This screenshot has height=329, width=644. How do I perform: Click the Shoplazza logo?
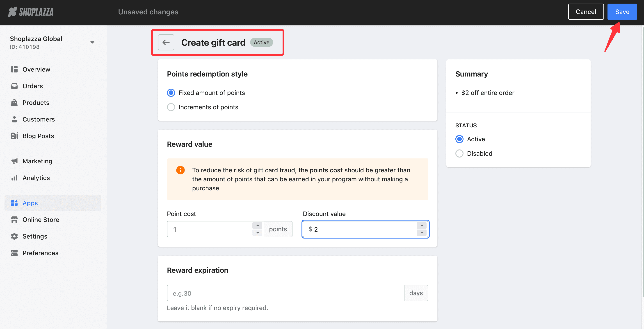coord(31,12)
